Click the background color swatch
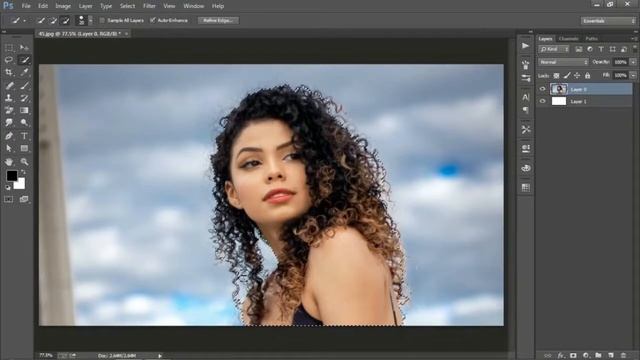Screen dimensions: 640x360 [20, 185]
